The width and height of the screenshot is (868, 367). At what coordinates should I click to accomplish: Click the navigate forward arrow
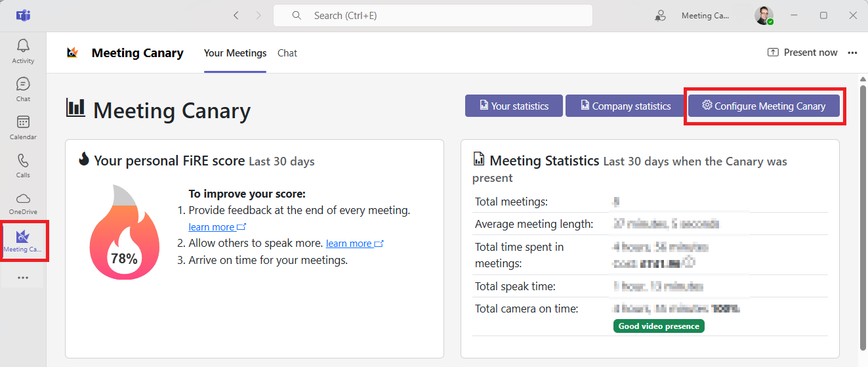258,16
